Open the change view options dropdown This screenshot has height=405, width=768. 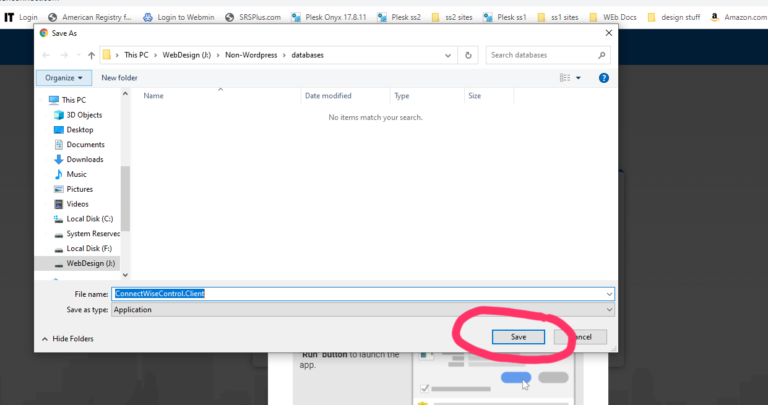578,77
